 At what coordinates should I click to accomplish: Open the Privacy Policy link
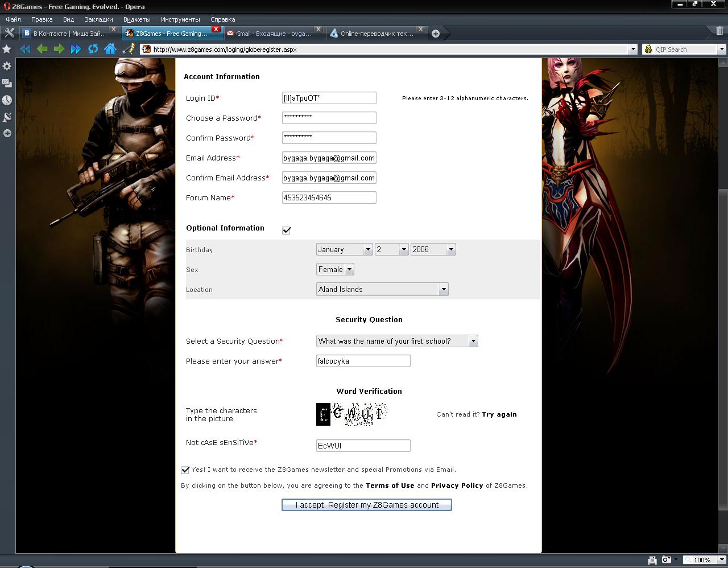tap(457, 485)
